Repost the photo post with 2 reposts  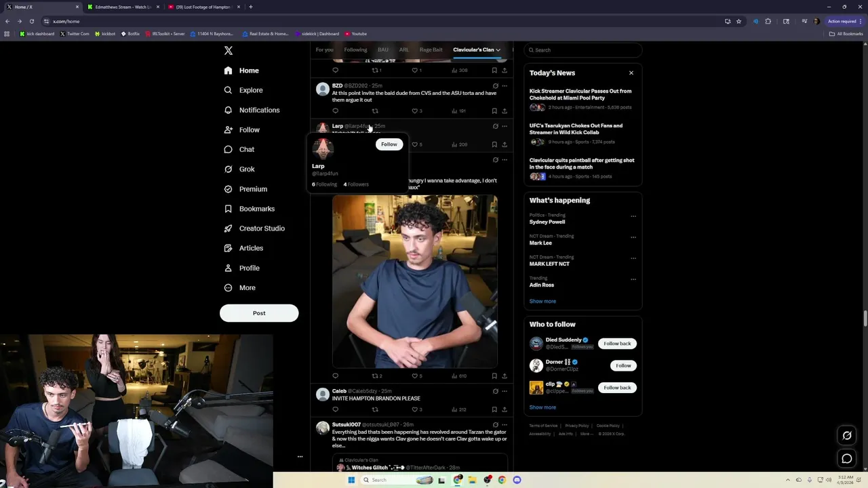click(374, 376)
